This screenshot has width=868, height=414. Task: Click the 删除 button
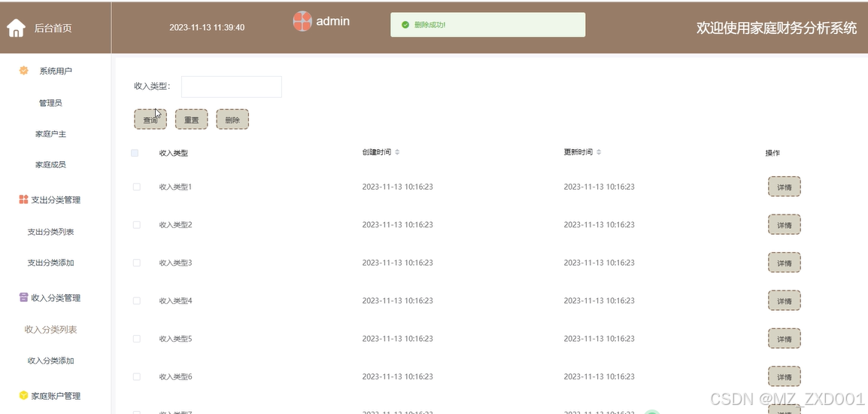click(232, 119)
